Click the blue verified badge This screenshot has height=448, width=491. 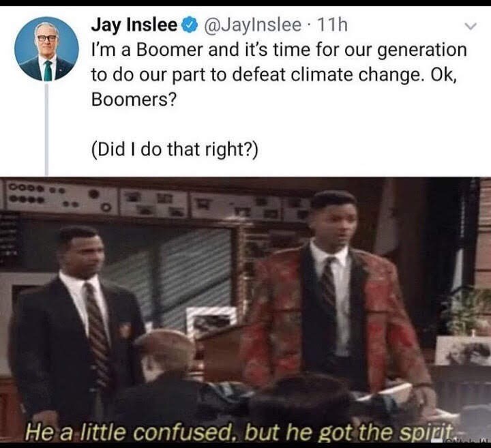pos(191,25)
